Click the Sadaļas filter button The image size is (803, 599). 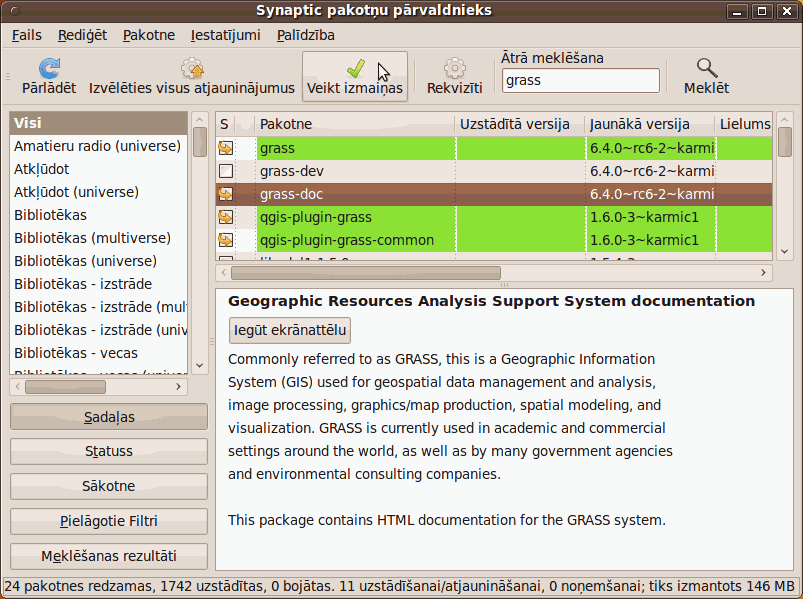[109, 417]
